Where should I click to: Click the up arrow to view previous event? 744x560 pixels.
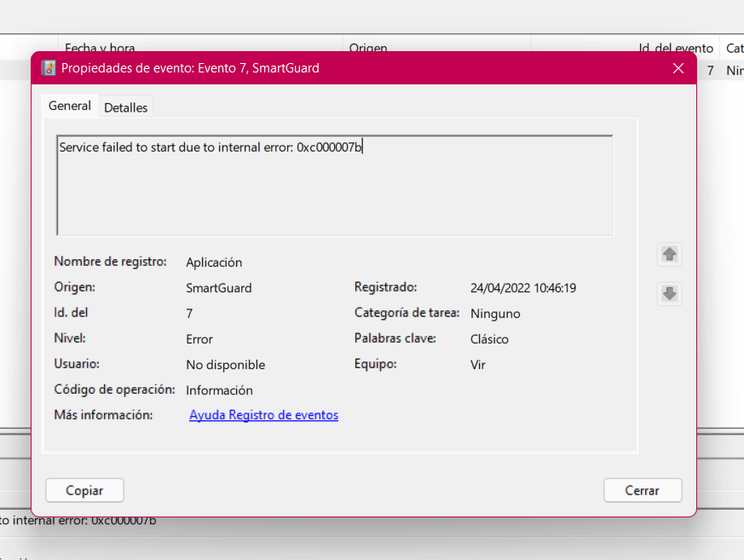(x=670, y=254)
